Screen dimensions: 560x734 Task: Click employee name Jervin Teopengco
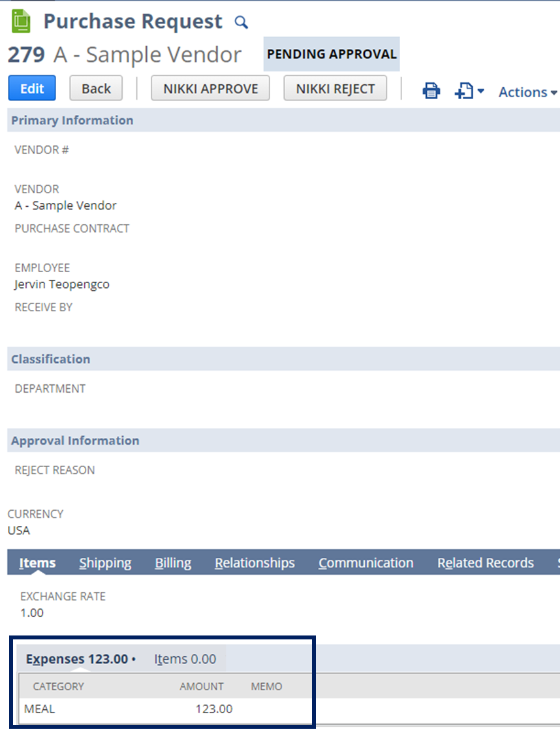tap(62, 284)
